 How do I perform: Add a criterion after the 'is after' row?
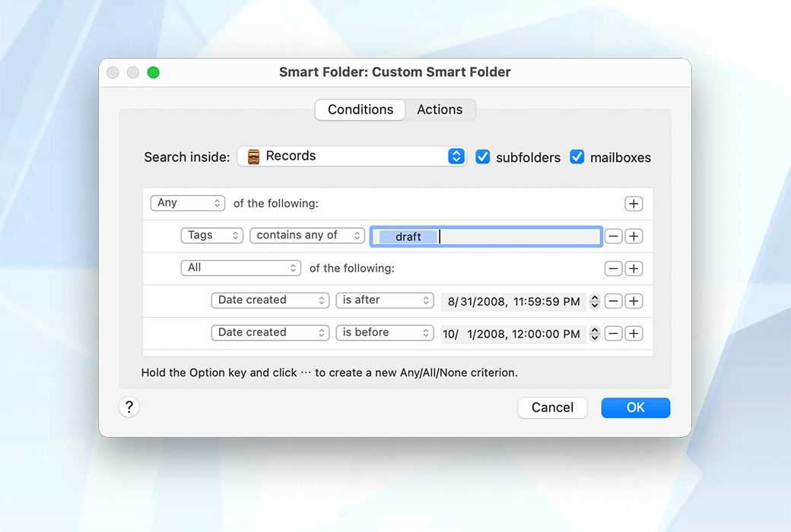(x=634, y=301)
